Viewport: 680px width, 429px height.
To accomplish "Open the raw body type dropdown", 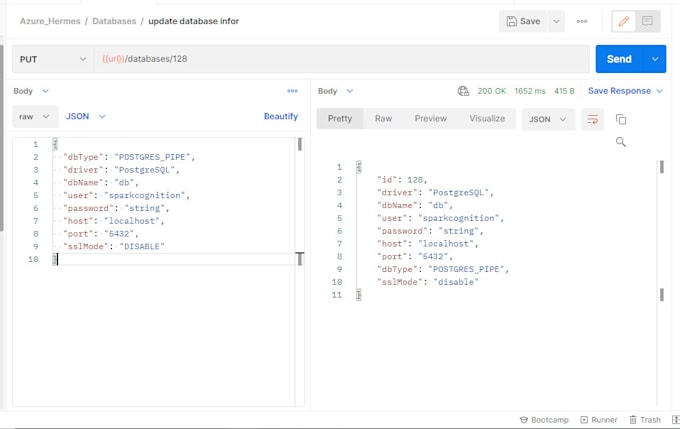I will point(35,117).
